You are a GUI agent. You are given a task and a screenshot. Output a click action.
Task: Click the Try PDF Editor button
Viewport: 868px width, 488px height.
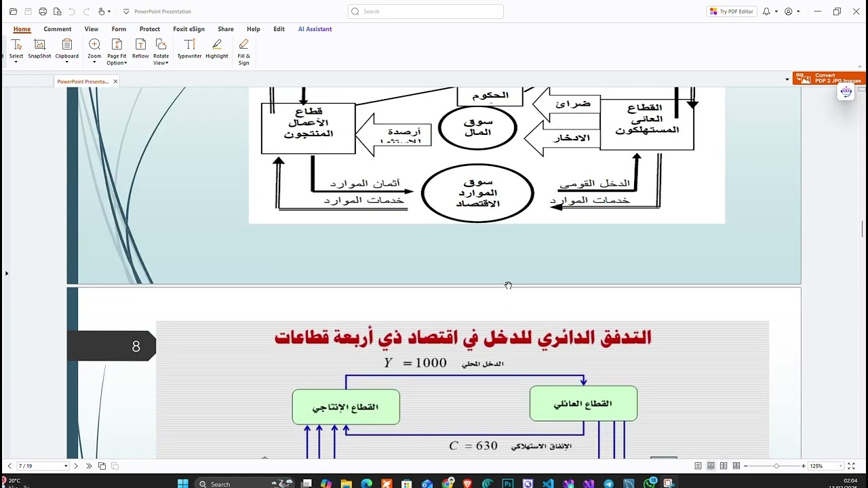pos(731,12)
